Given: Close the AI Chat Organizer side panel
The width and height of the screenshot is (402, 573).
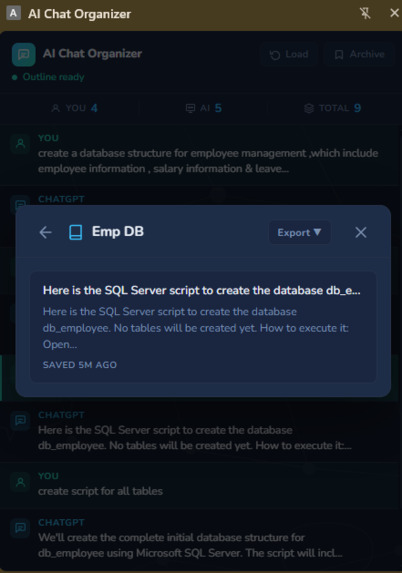Looking at the screenshot, I should coord(394,13).
